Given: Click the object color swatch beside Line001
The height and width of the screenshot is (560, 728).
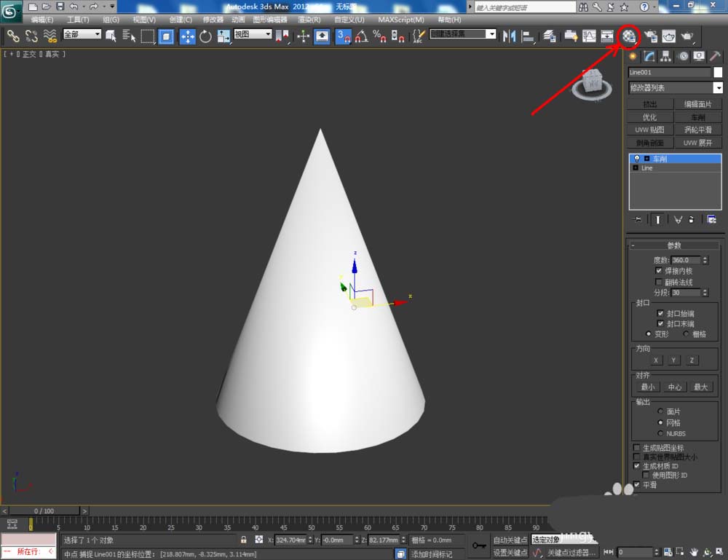Looking at the screenshot, I should click(x=718, y=72).
